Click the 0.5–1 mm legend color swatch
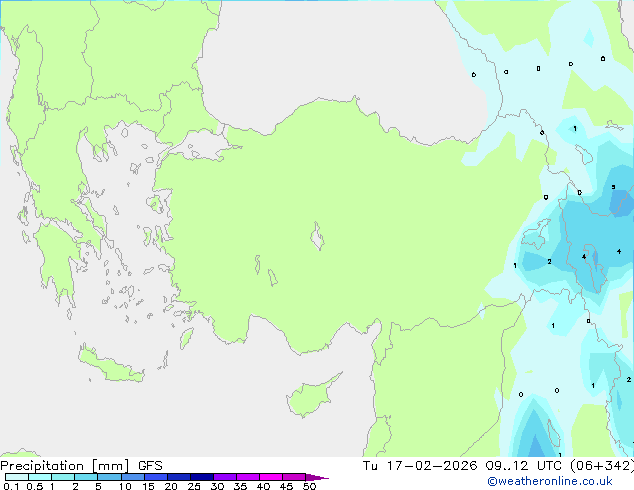 click(x=40, y=477)
